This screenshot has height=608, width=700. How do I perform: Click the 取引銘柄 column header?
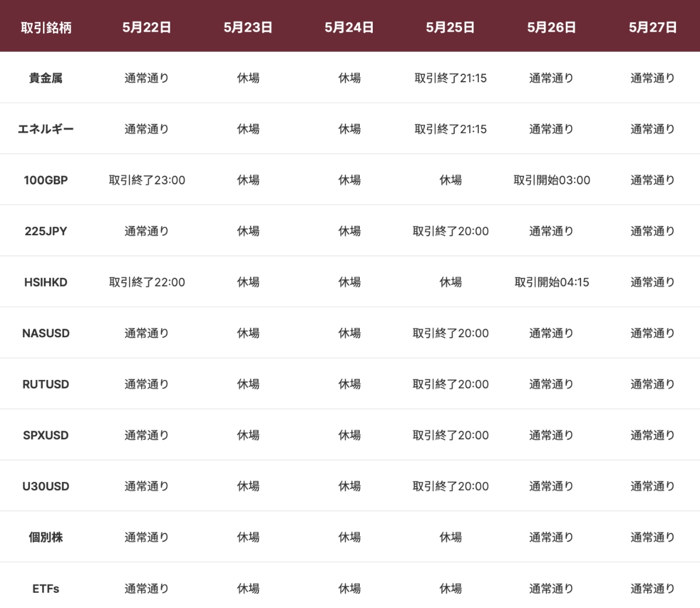tap(46, 27)
